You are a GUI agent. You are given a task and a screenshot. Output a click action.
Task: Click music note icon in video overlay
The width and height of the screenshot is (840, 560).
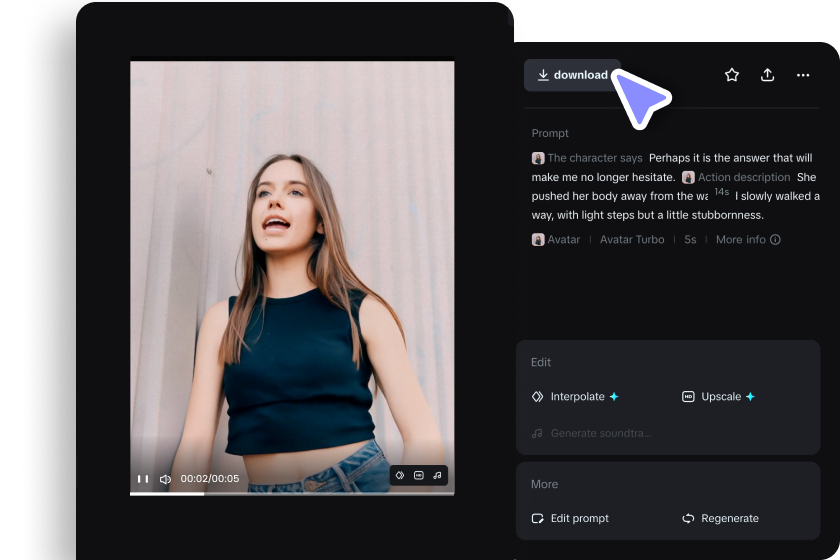pyautogui.click(x=438, y=475)
